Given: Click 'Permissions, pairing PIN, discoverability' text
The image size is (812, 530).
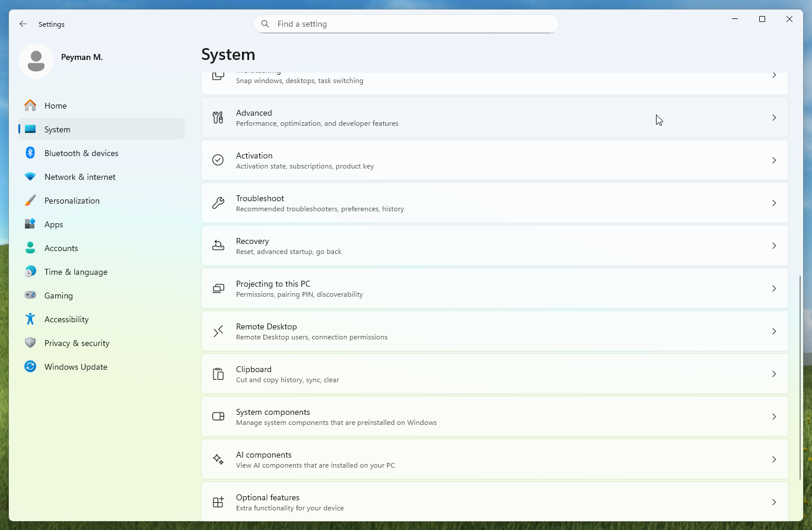Looking at the screenshot, I should [x=300, y=295].
